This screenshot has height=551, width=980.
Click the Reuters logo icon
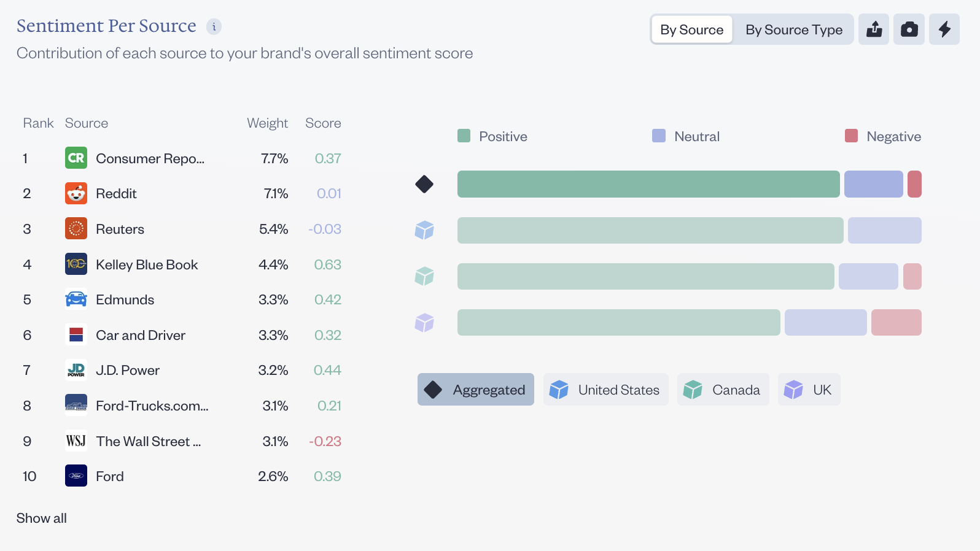(76, 229)
